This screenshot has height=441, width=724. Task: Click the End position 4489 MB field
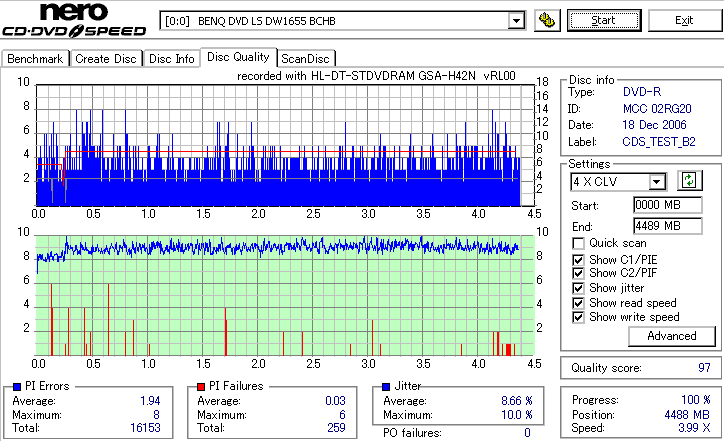pos(668,226)
